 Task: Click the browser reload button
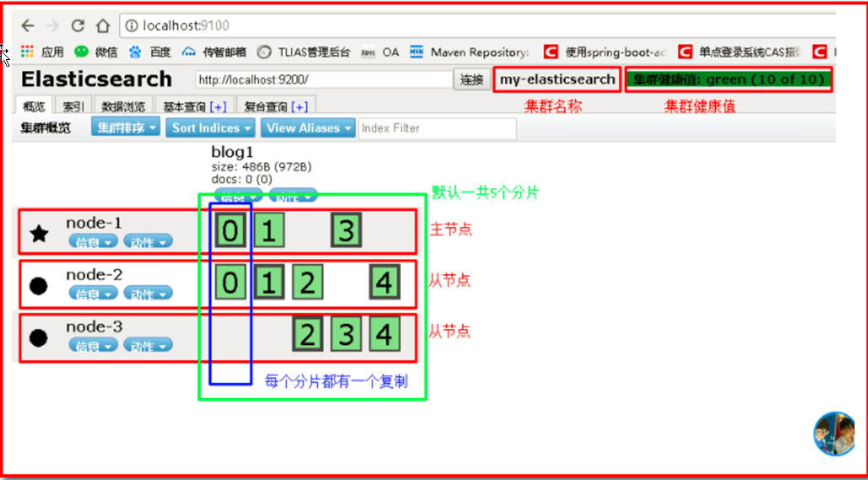[78, 26]
